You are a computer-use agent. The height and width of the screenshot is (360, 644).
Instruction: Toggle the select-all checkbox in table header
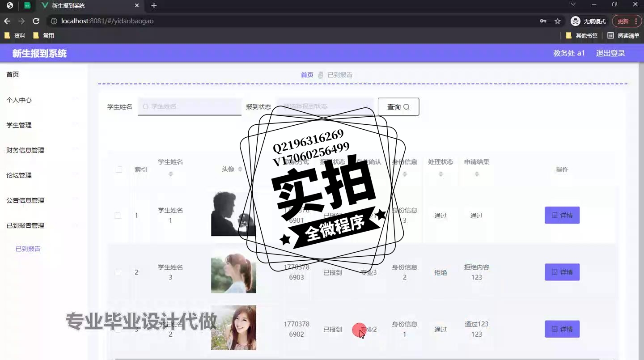tap(119, 169)
